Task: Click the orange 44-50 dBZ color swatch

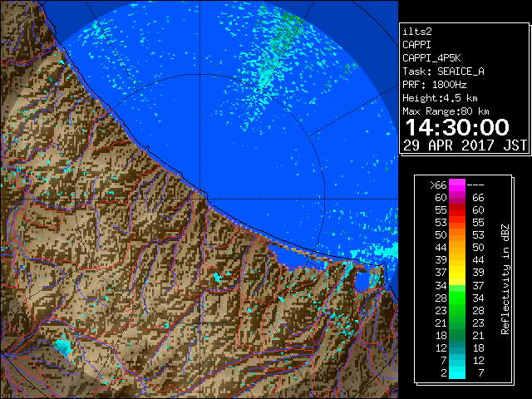Action: (x=457, y=248)
